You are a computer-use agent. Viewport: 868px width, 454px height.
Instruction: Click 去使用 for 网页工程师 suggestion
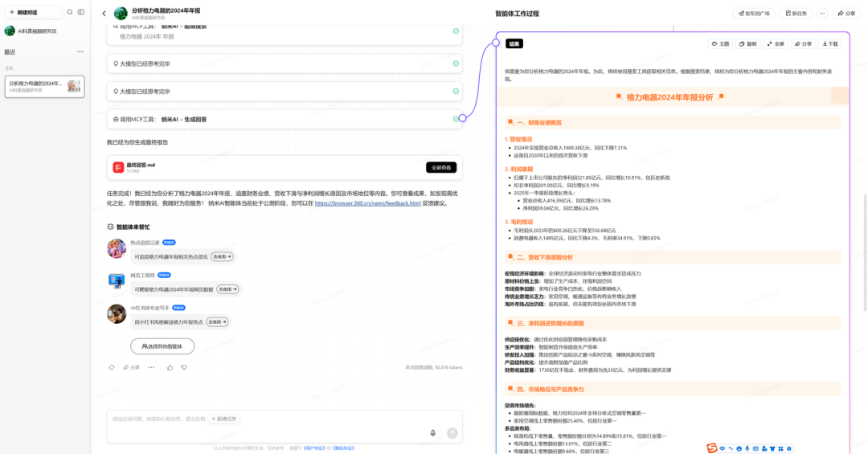pos(227,289)
